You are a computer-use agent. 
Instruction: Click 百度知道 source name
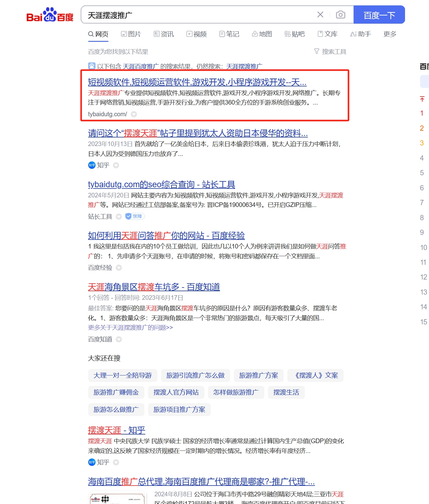pyautogui.click(x=100, y=339)
